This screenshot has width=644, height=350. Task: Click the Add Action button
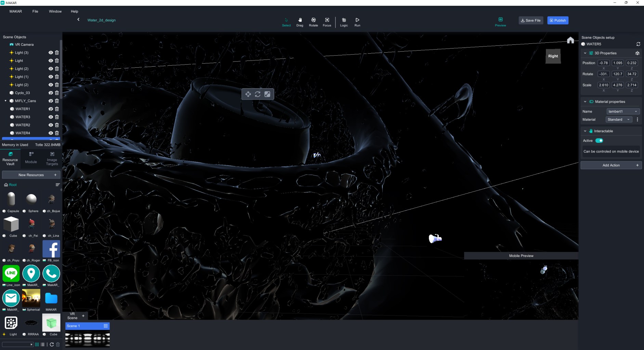tap(611, 165)
